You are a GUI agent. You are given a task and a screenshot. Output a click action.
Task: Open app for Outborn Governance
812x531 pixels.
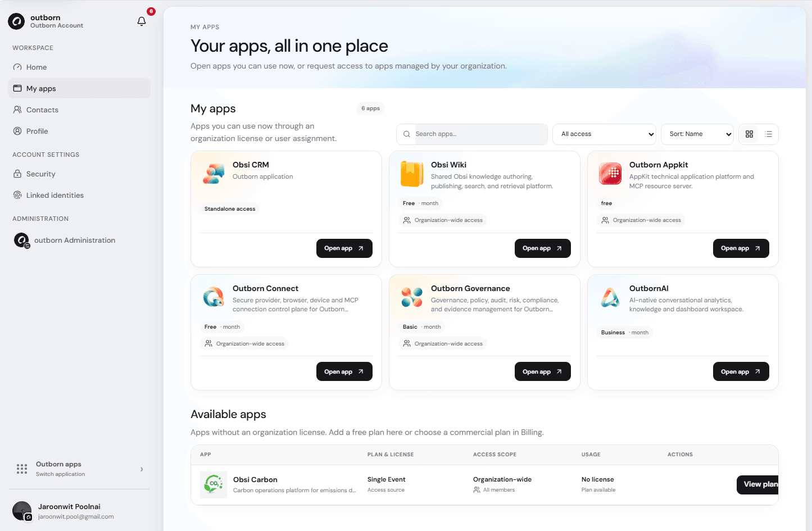pyautogui.click(x=543, y=371)
